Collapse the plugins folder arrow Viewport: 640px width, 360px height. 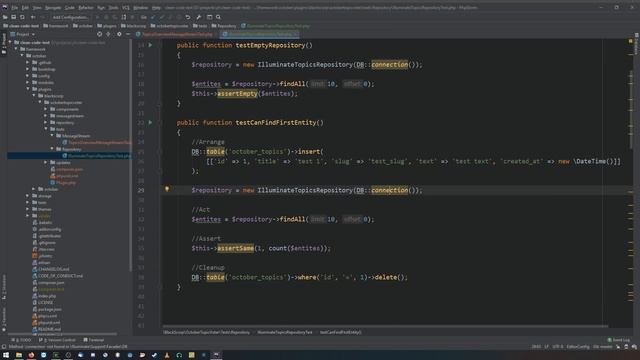[28, 89]
